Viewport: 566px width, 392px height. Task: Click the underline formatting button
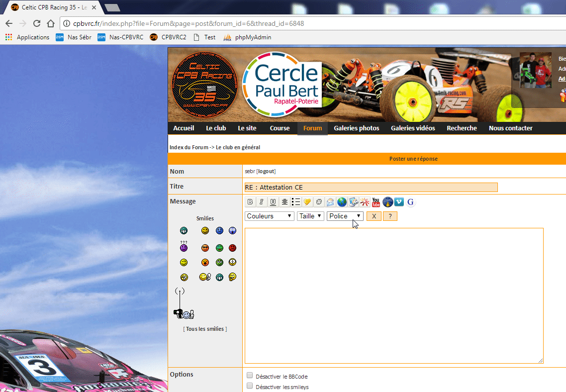(273, 202)
